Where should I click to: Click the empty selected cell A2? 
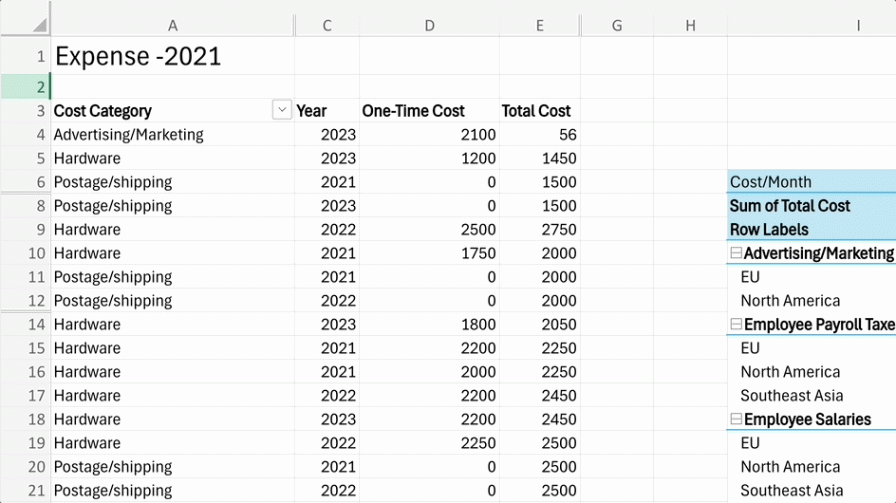pos(173,86)
